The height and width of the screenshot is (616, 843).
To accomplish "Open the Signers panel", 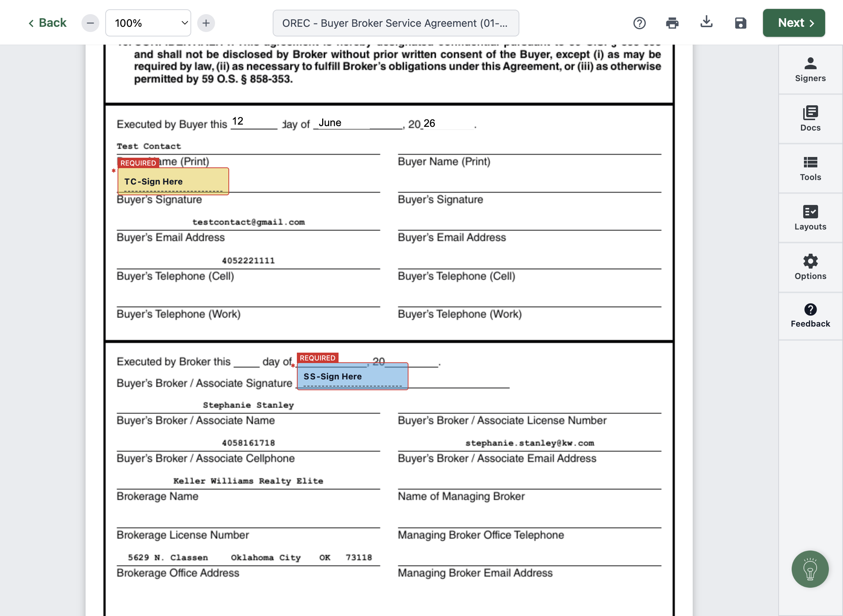I will tap(810, 70).
